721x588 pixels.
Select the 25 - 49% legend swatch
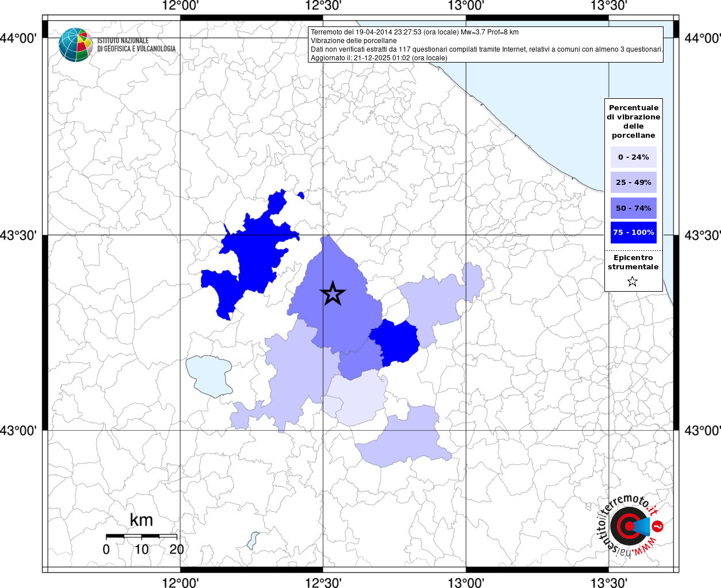(633, 182)
